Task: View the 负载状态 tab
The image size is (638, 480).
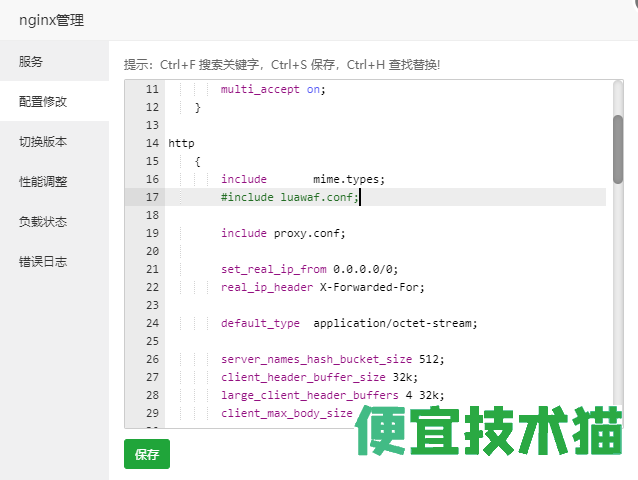Action: pos(54,221)
